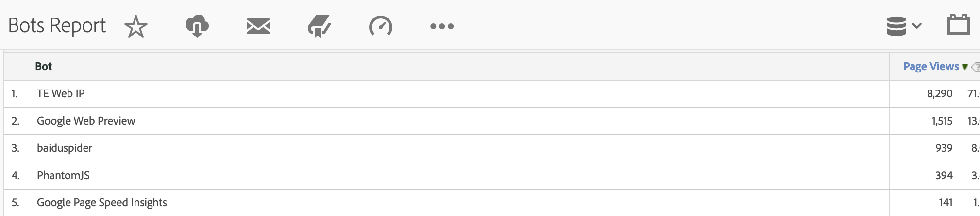Click the 8,290 page views value
This screenshot has height=216, width=980.
(940, 94)
